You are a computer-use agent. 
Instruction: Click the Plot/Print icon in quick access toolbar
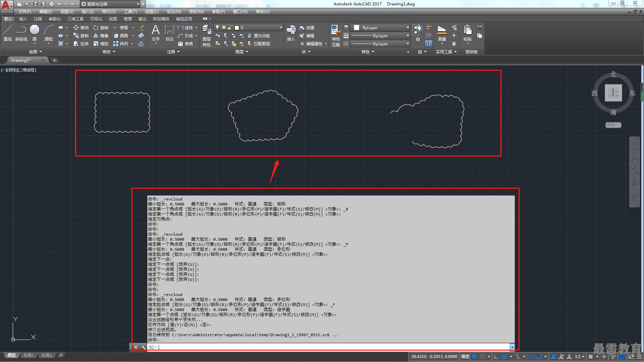tap(52, 4)
